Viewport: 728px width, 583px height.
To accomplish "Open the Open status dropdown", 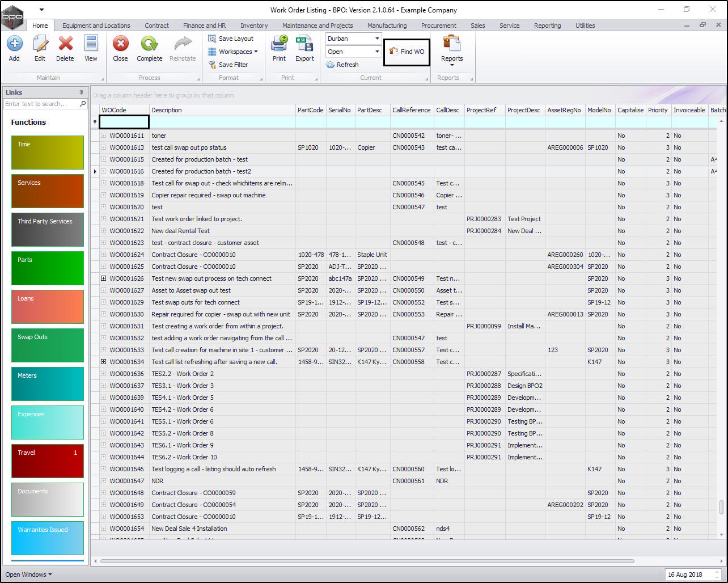I will (377, 52).
